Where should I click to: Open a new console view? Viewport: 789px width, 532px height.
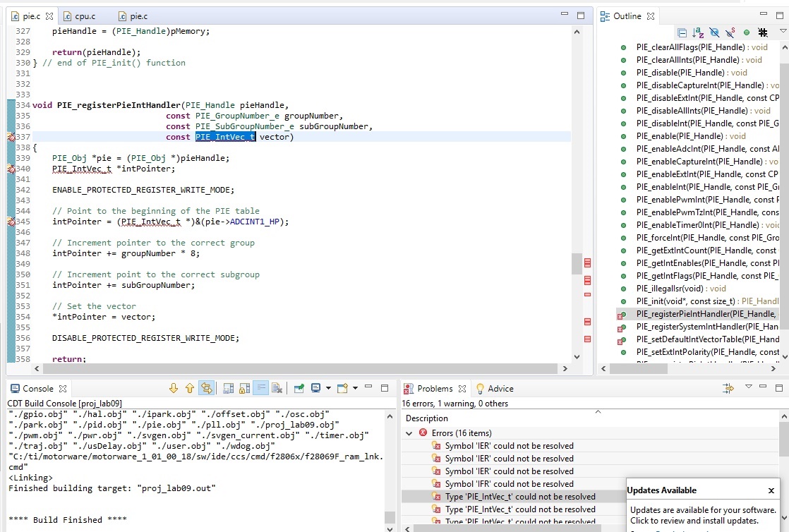pyautogui.click(x=342, y=387)
